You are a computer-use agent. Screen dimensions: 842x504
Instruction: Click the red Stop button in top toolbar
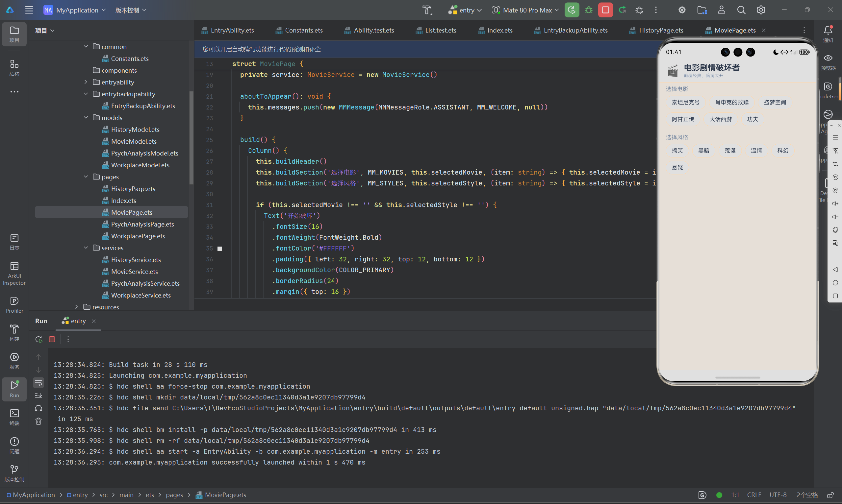605,10
